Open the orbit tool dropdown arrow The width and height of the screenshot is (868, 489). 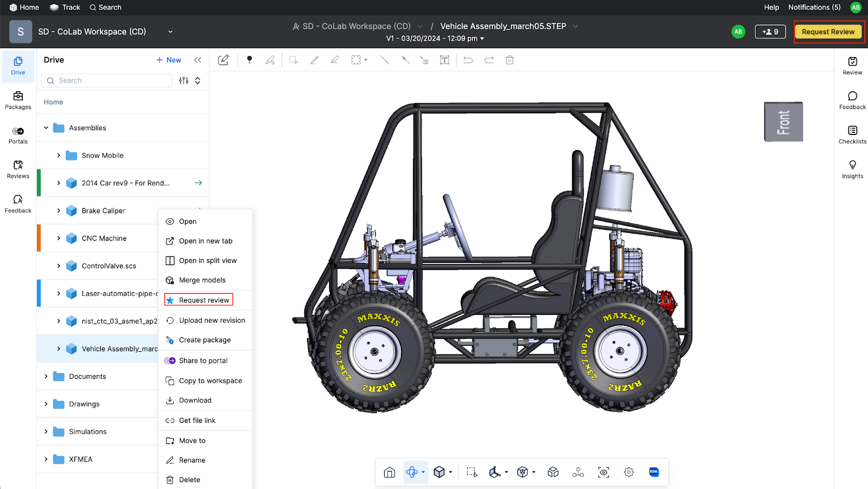coord(423,472)
